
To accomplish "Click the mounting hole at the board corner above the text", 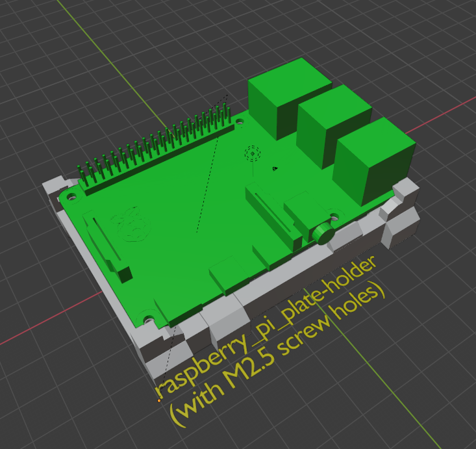I will 149,320.
